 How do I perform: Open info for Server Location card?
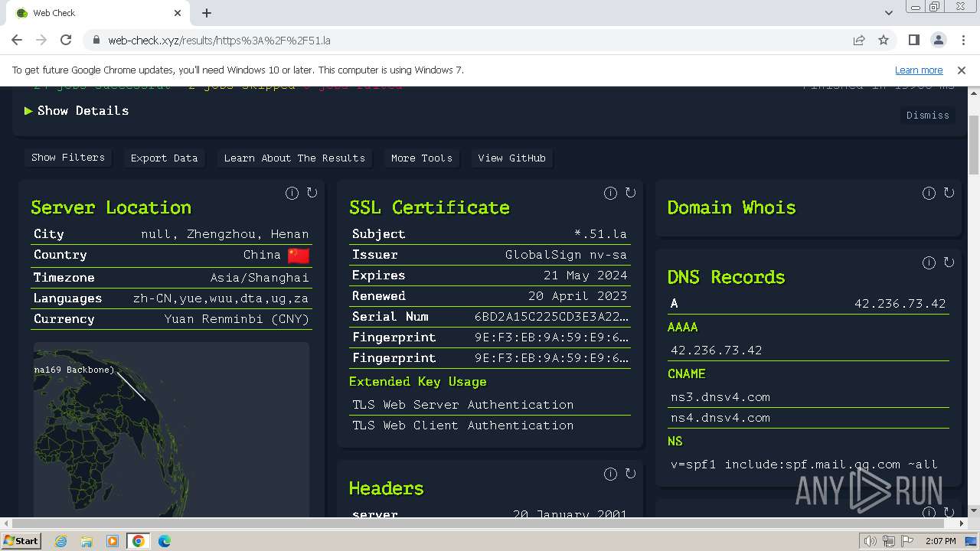click(x=292, y=194)
